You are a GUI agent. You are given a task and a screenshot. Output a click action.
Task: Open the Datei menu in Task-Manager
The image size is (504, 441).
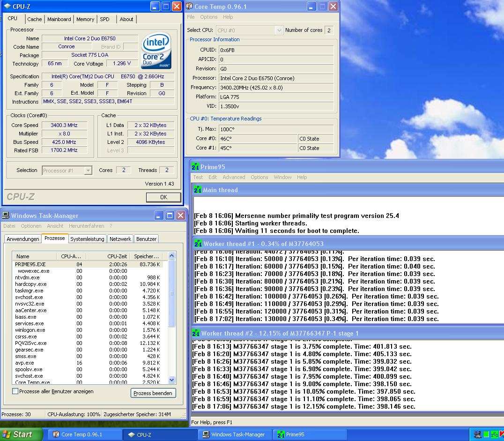tap(9, 226)
